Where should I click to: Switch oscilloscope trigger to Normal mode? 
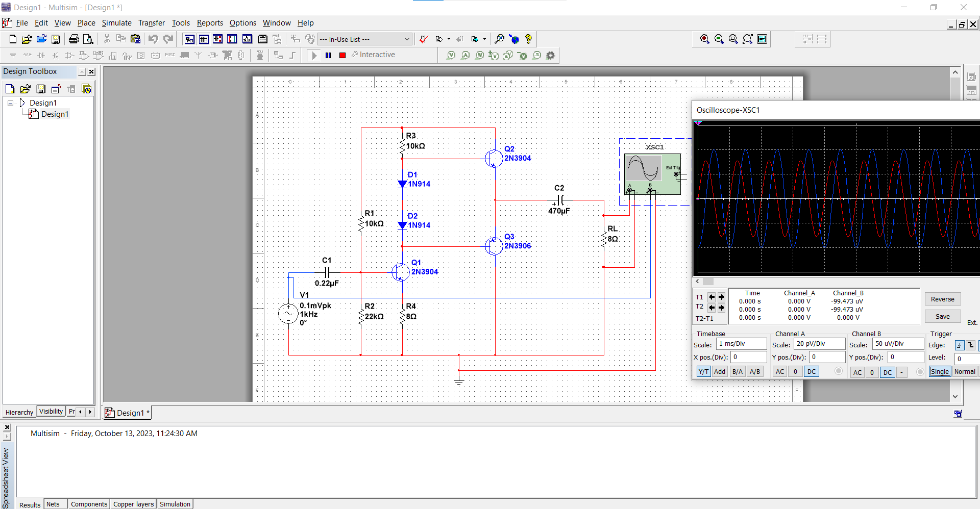(965, 371)
